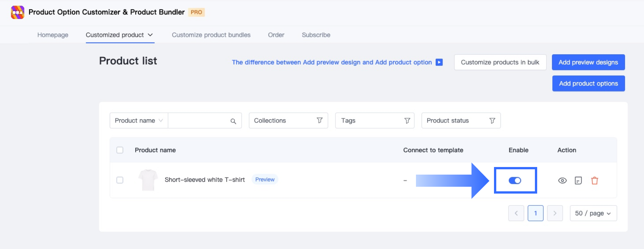Toggle Enable switch for Short-sleeved white T-shirt
This screenshot has width=644, height=249.
pyautogui.click(x=514, y=181)
